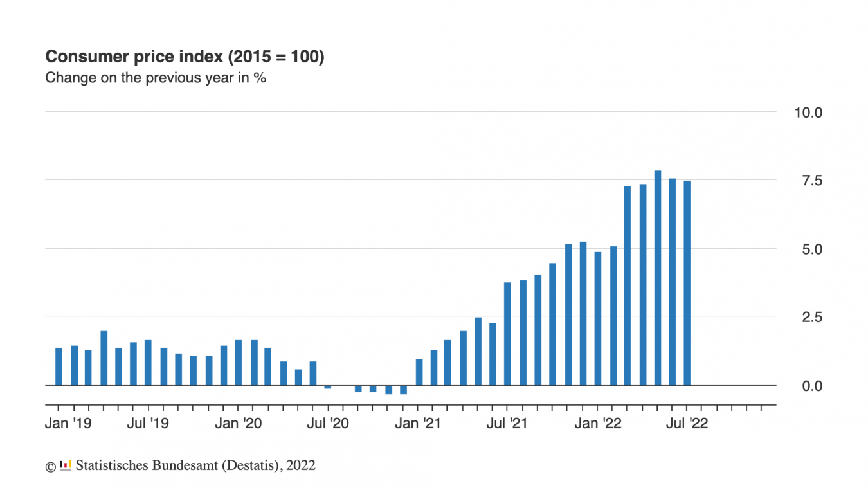Select the April 2019 bar reaching 2.0
868x488 pixels.
(x=104, y=358)
